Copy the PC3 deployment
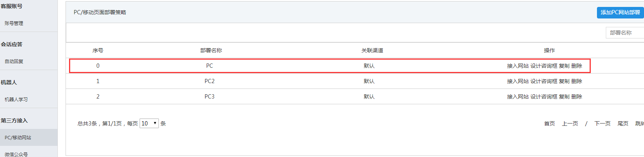This screenshot has height=157, width=644. tap(564, 97)
